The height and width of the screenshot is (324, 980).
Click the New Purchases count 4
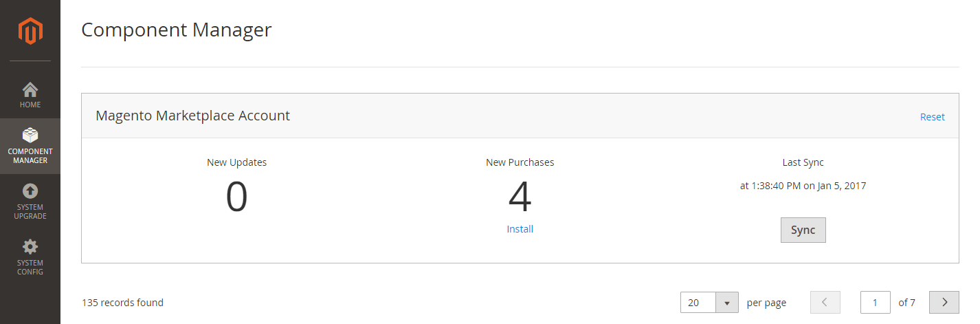[x=520, y=197]
